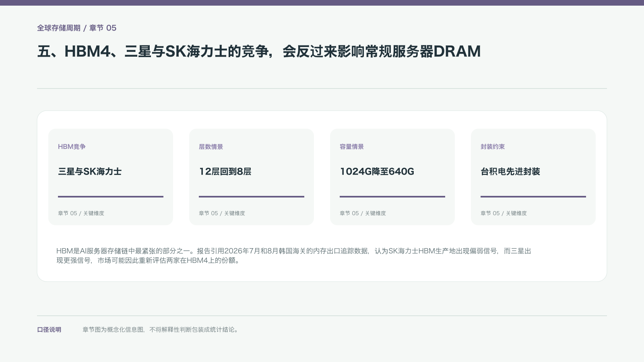
Task: Click the footer '章节 05 / 关键维度' under HBM竞争
Action: 81,213
